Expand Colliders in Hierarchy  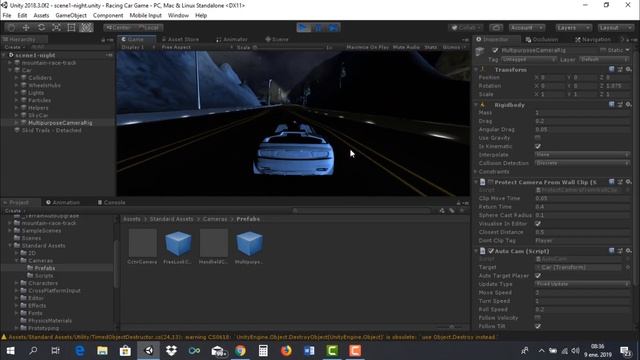[x=17, y=78]
